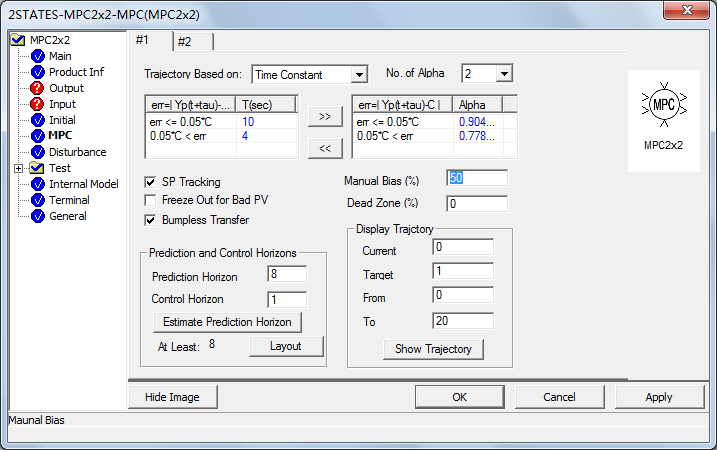Close the dialog window
717x450 pixels.
coord(686,10)
